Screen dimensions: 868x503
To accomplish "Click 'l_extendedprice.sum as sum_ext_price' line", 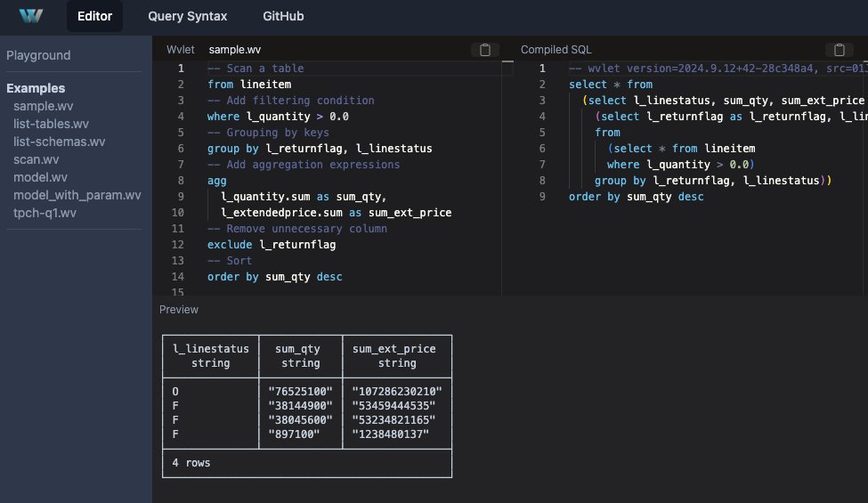I will click(x=336, y=213).
